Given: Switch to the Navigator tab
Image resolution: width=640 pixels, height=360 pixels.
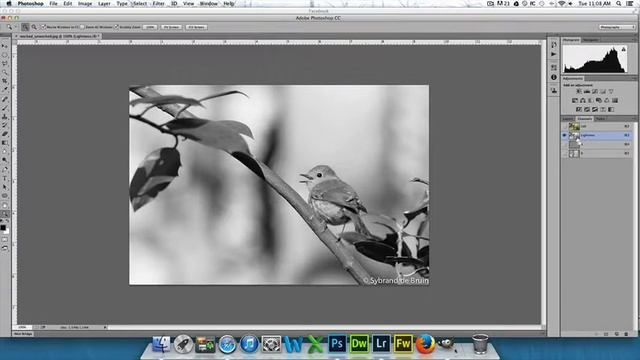Looking at the screenshot, I should click(x=590, y=40).
